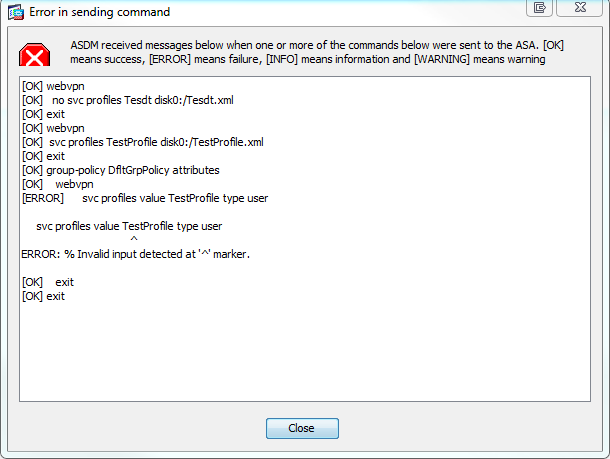Close dialog via title bar X button
Screen dimensions: 610x459
coord(580,8)
